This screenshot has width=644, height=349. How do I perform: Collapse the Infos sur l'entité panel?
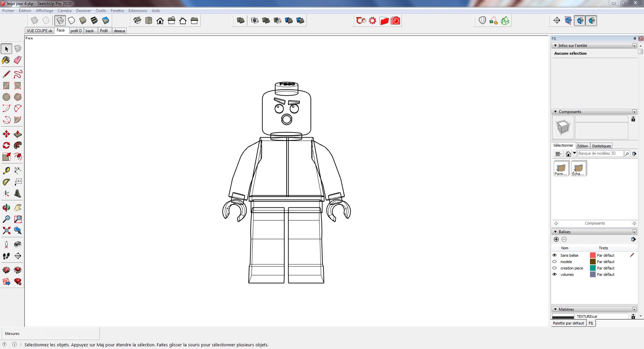click(555, 46)
